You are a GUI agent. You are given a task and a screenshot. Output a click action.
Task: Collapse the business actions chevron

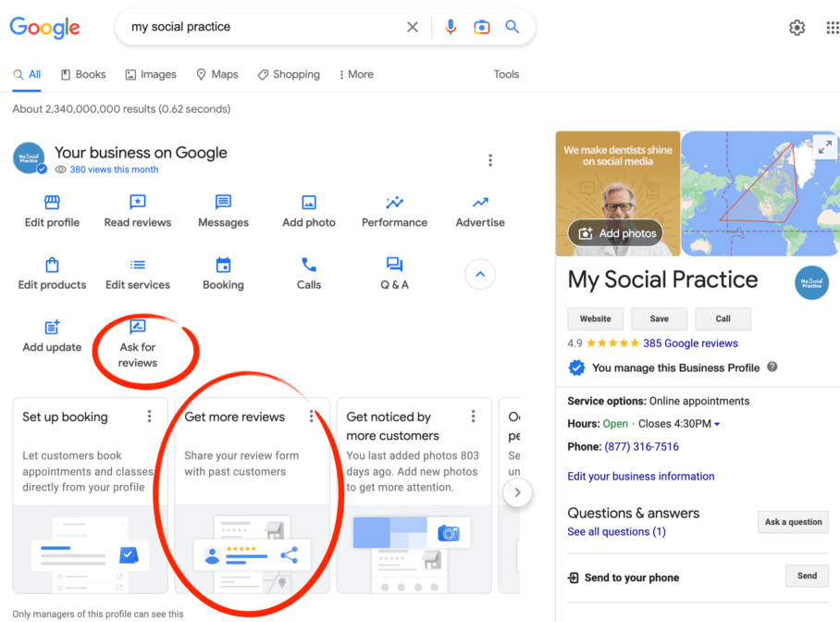(x=480, y=275)
